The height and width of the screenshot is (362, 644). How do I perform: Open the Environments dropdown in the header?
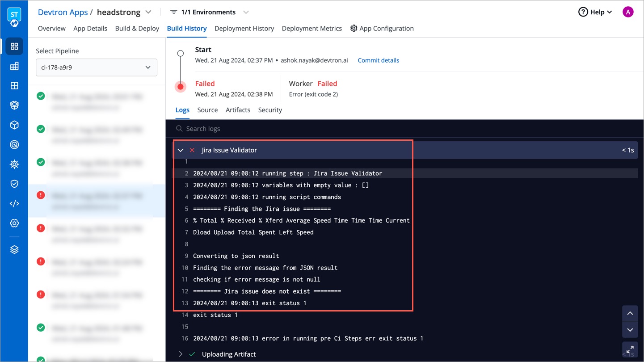245,12
